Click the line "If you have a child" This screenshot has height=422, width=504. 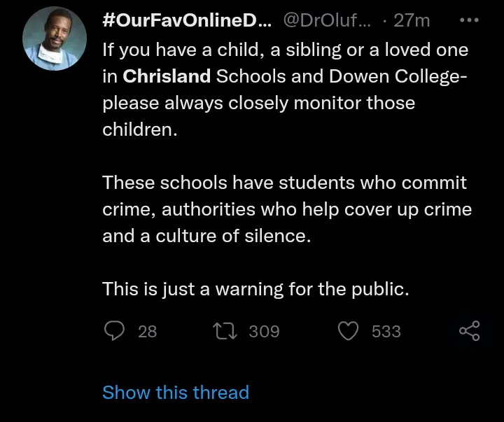pos(285,50)
